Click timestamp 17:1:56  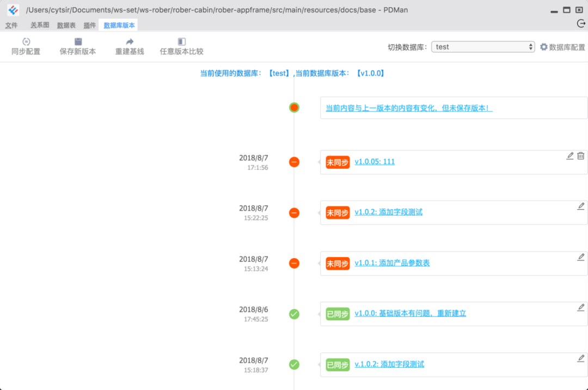point(258,168)
